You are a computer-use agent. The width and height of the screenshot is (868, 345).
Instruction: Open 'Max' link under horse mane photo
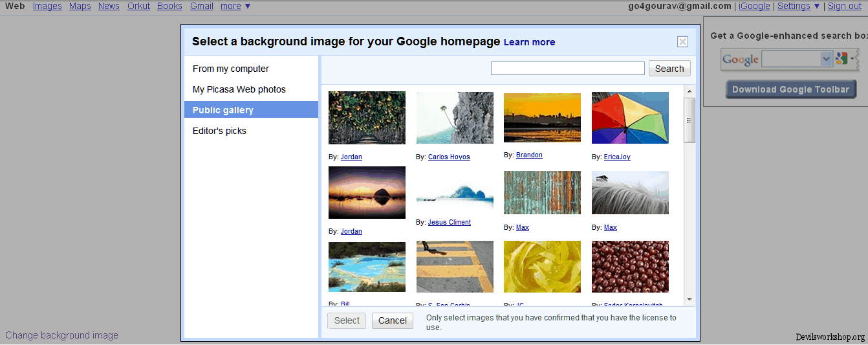(x=611, y=228)
